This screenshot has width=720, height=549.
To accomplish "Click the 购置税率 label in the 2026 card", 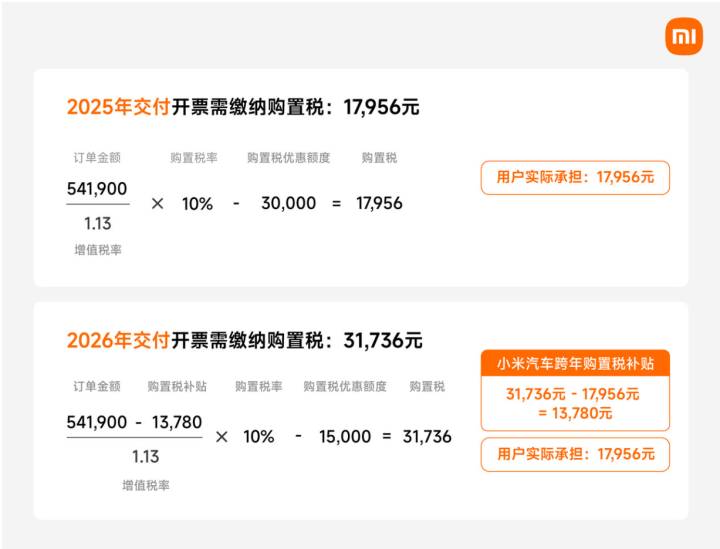I will tap(259, 387).
